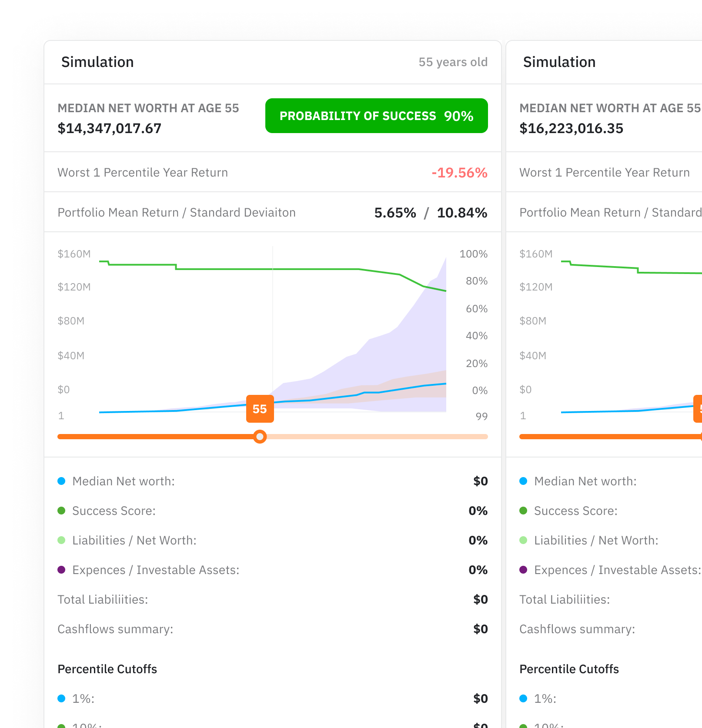Click purple Expences / Investable Assets dot, right card

pyautogui.click(x=523, y=570)
